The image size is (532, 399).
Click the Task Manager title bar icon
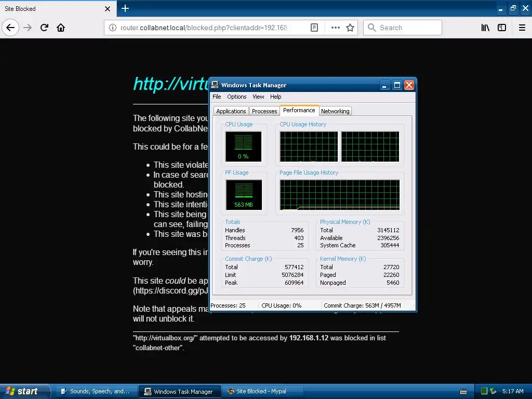click(215, 85)
